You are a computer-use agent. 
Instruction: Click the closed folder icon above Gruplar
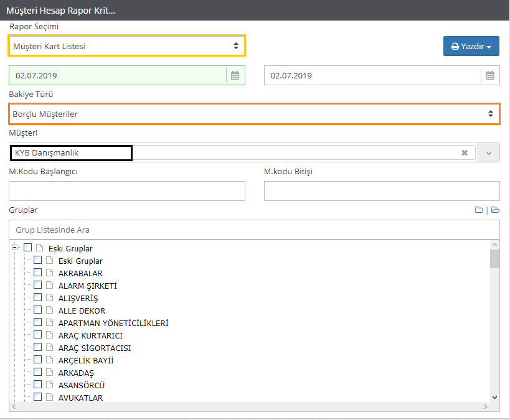(x=479, y=210)
